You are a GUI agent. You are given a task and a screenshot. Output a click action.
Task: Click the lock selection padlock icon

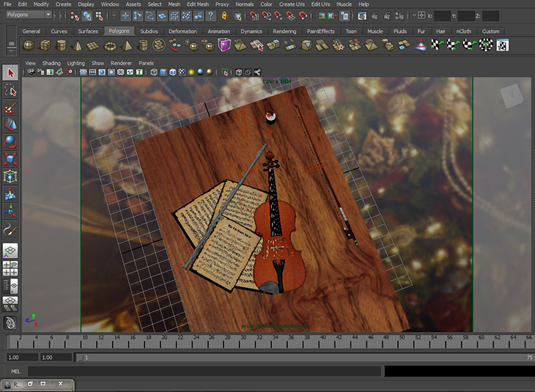(x=224, y=15)
